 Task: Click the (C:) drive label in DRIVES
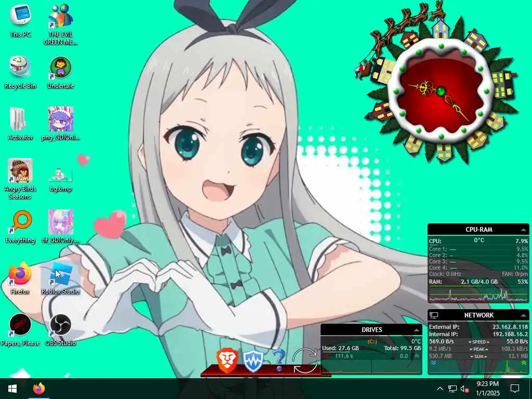click(372, 342)
